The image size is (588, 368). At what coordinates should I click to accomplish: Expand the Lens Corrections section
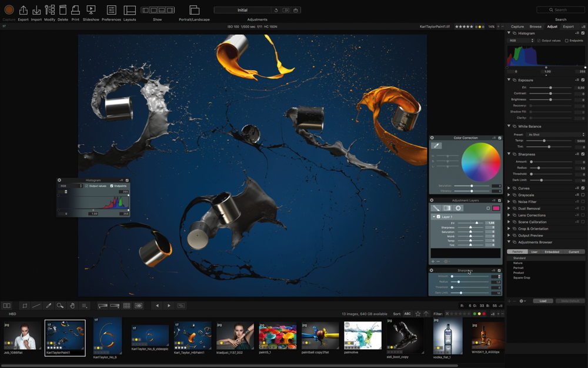coord(509,216)
